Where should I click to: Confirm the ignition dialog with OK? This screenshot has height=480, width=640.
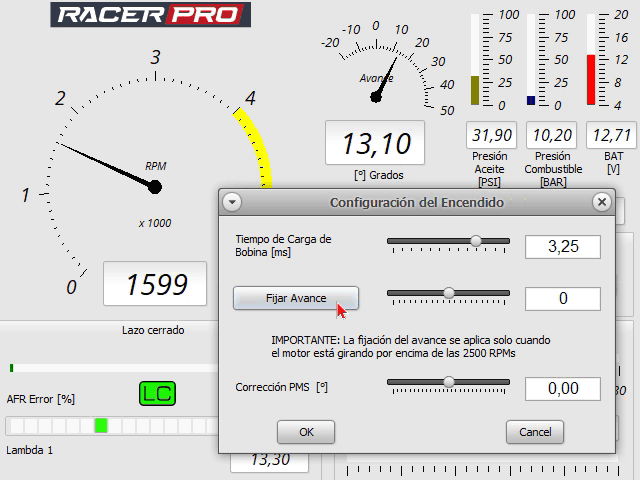tap(306, 432)
